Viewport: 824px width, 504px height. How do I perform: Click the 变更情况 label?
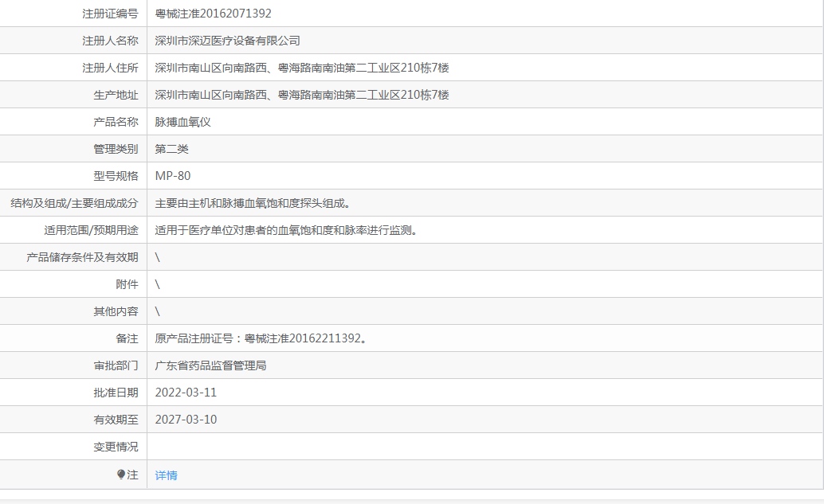pyautogui.click(x=116, y=447)
